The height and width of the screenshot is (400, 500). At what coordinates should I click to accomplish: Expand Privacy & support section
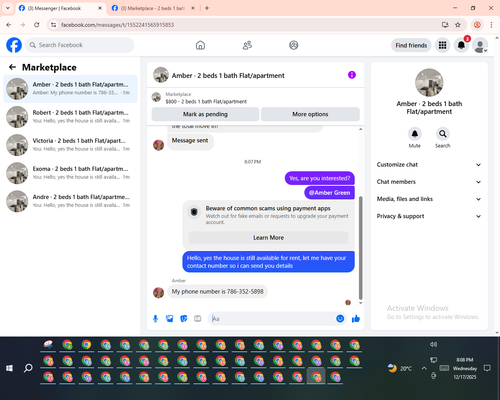(429, 216)
